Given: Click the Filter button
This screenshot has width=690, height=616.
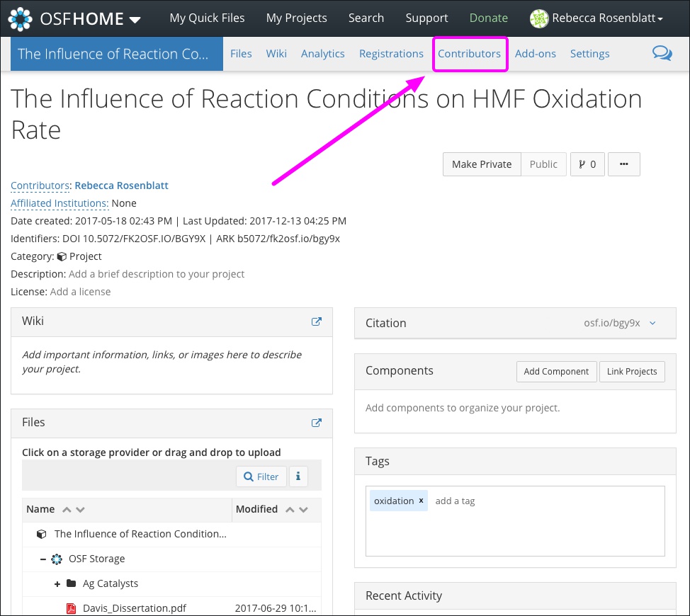Looking at the screenshot, I should click(x=261, y=477).
